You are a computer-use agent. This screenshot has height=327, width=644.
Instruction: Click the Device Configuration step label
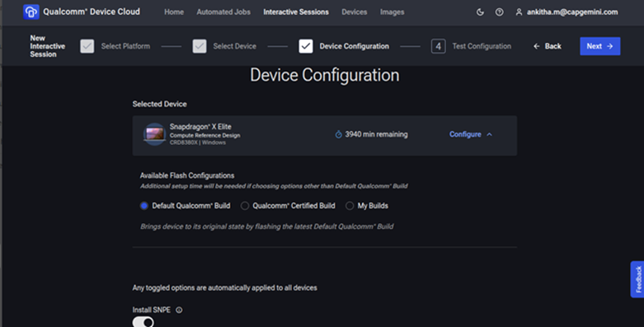coord(354,46)
